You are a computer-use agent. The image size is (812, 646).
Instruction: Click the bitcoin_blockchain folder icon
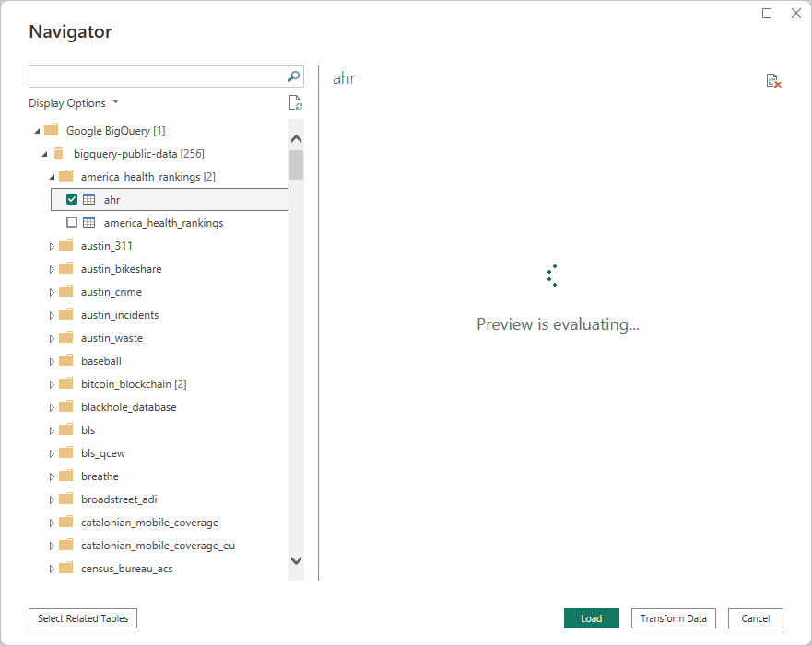pyautogui.click(x=65, y=384)
